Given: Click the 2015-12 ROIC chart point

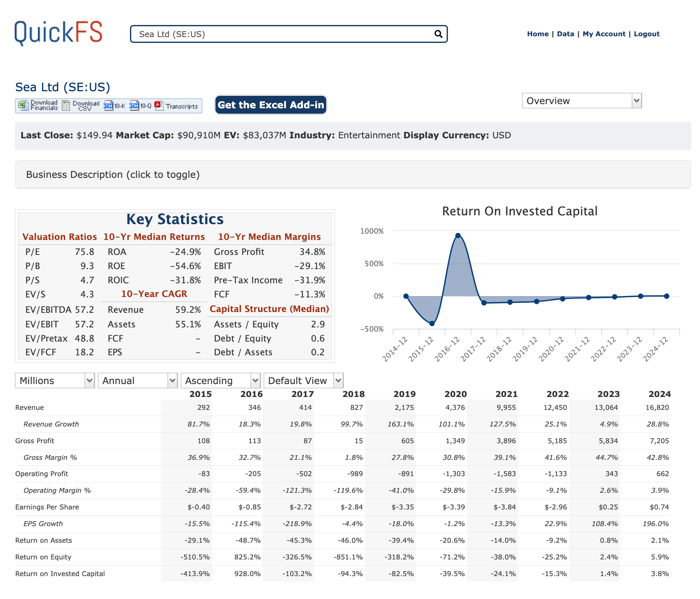Looking at the screenshot, I should 432,324.
